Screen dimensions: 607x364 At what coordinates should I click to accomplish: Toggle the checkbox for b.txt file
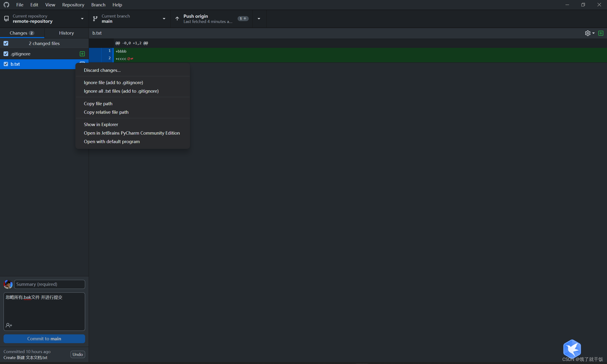point(6,64)
